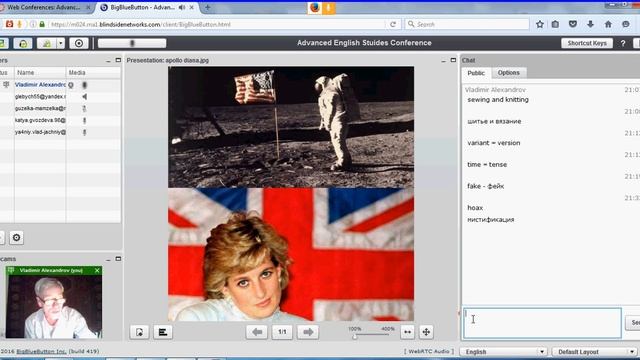
Task: Select user guzelka-marrzelka in the list
Action: [x=40, y=109]
